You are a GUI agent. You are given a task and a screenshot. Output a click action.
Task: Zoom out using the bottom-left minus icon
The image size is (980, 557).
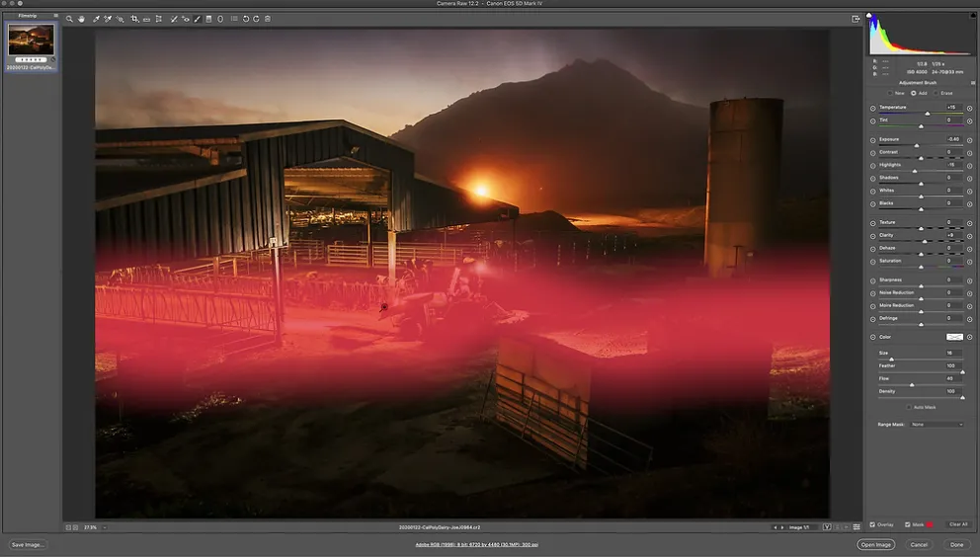[x=69, y=527]
